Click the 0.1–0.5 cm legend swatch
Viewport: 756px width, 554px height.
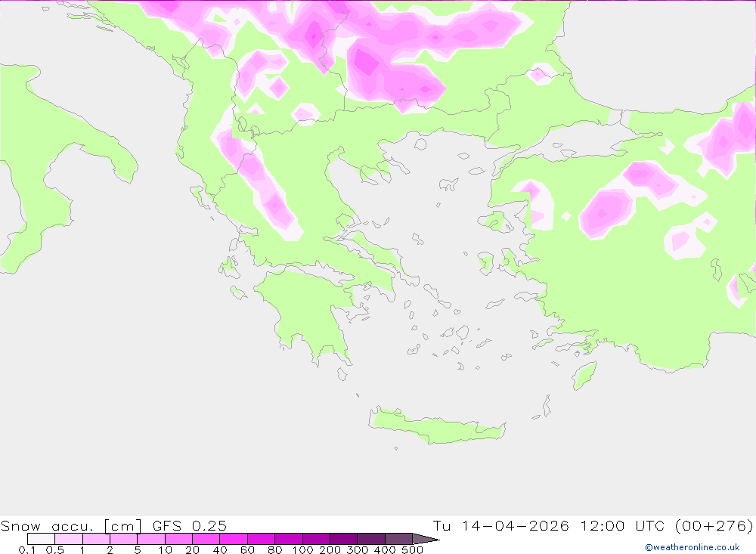[x=42, y=539]
